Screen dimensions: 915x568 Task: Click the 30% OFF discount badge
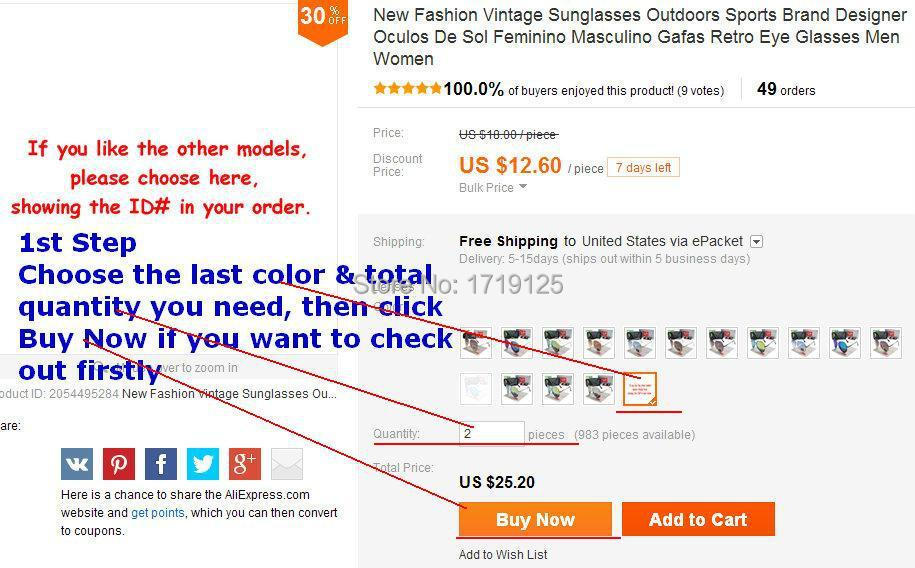pos(323,21)
